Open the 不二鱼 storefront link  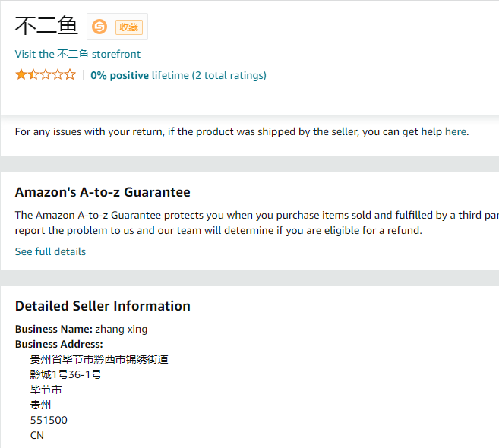tap(77, 54)
